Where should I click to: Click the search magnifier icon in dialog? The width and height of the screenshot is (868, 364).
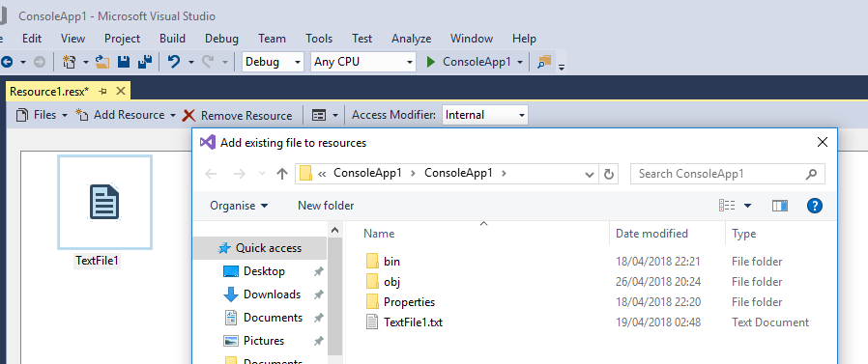coord(812,174)
